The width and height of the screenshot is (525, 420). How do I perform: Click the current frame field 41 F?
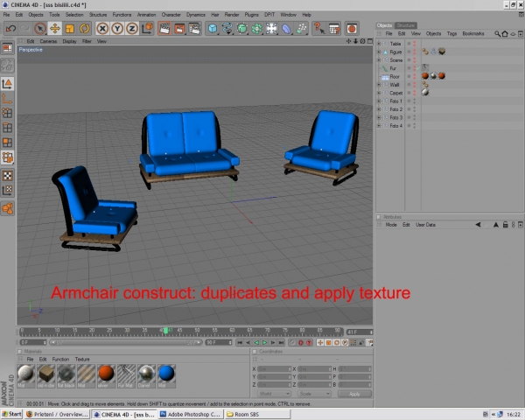pyautogui.click(x=360, y=332)
